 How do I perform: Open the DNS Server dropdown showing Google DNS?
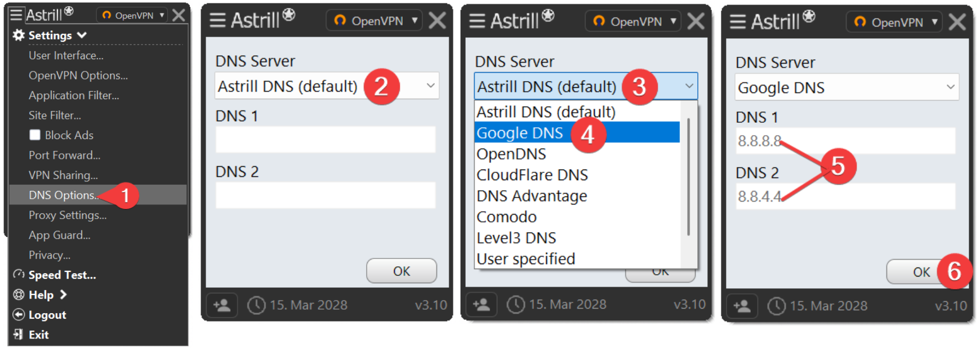847,87
